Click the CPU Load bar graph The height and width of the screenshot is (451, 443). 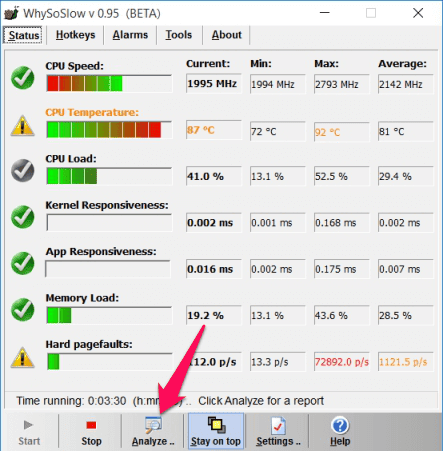coord(109,176)
